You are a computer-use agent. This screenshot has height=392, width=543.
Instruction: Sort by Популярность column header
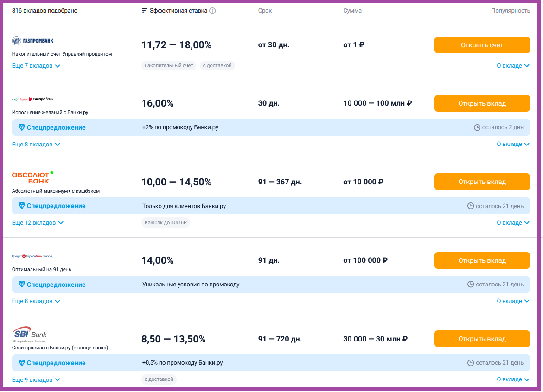pos(511,11)
